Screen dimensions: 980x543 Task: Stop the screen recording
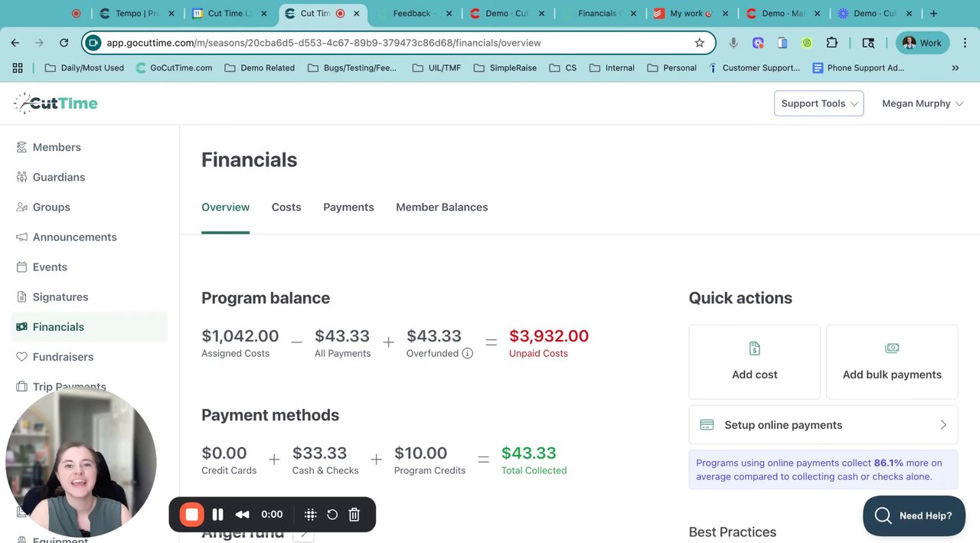192,515
